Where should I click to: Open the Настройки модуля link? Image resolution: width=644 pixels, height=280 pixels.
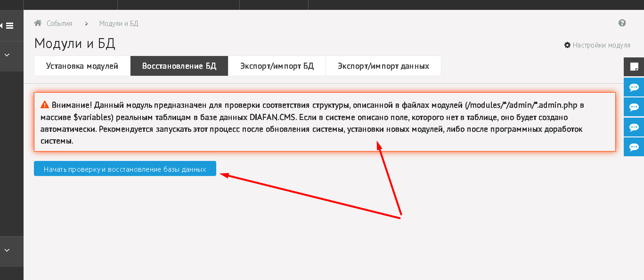601,45
